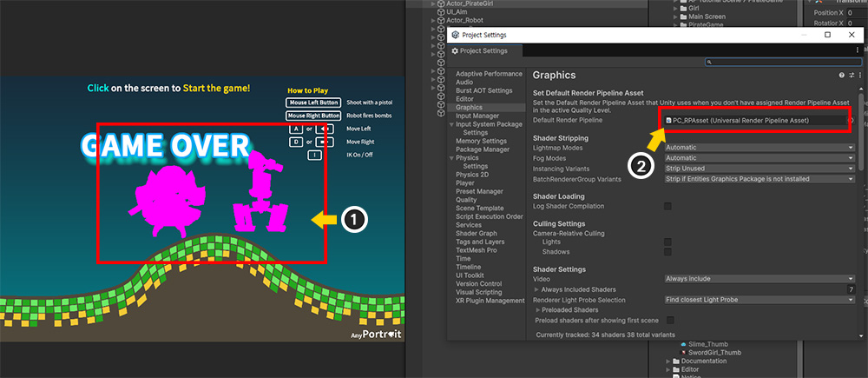868x378 pixels.
Task: Open XR Plugin Management settings
Action: point(490,301)
